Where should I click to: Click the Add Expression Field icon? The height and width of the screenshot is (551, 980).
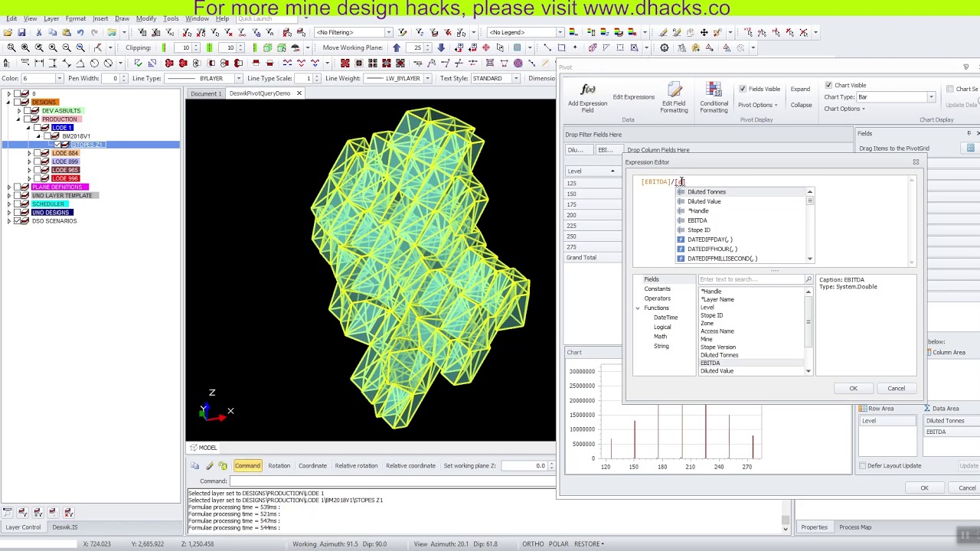(x=587, y=90)
